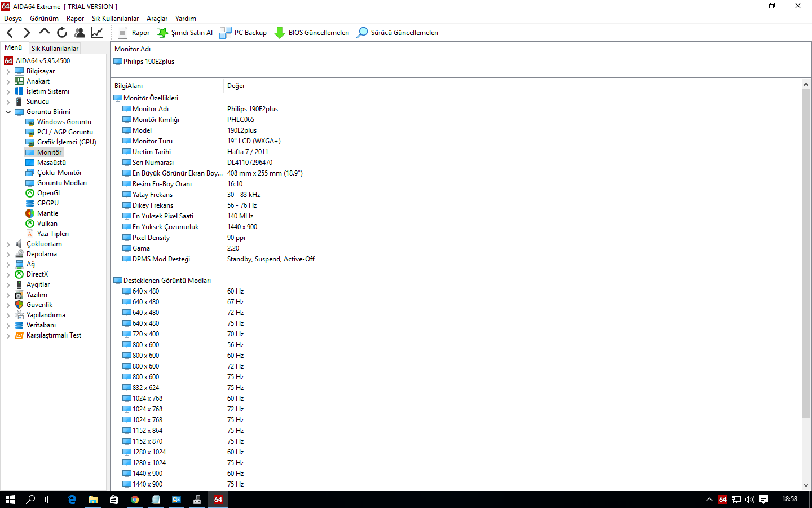The height and width of the screenshot is (508, 812).
Task: Select the OpenGL icon in the tree
Action: [x=30, y=193]
